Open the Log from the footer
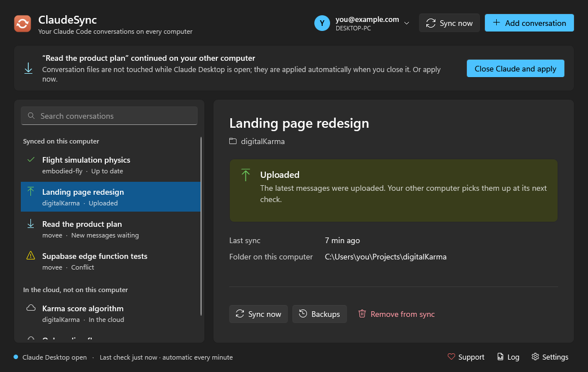588x372 pixels. (508, 357)
